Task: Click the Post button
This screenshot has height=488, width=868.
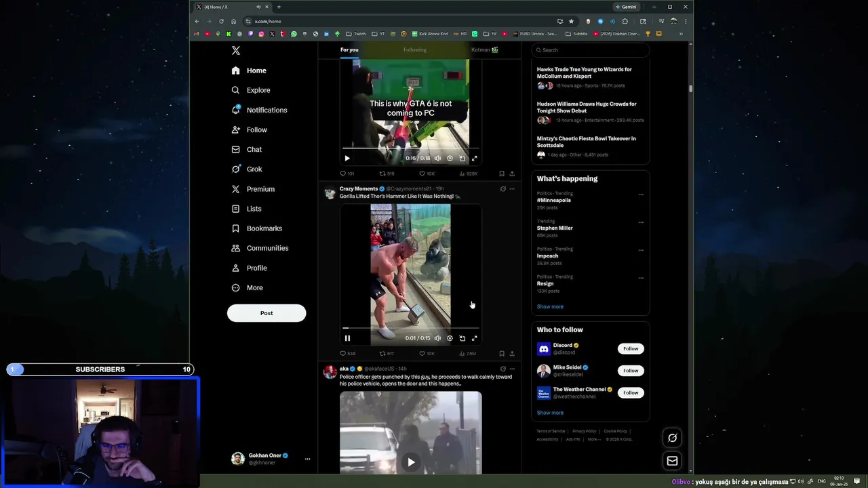Action: point(267,313)
